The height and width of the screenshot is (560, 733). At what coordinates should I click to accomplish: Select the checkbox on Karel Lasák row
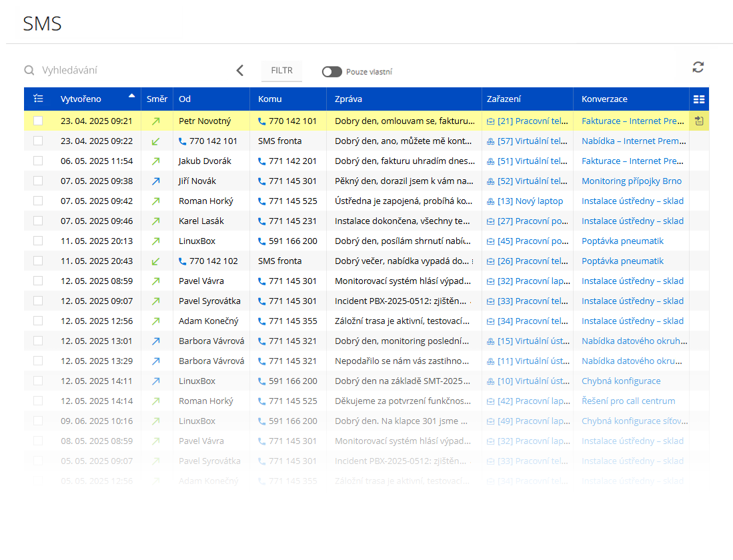38,221
